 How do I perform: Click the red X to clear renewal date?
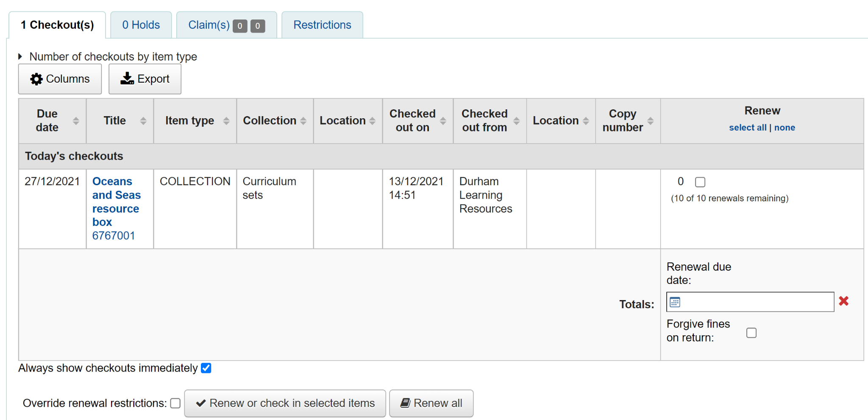pos(843,301)
